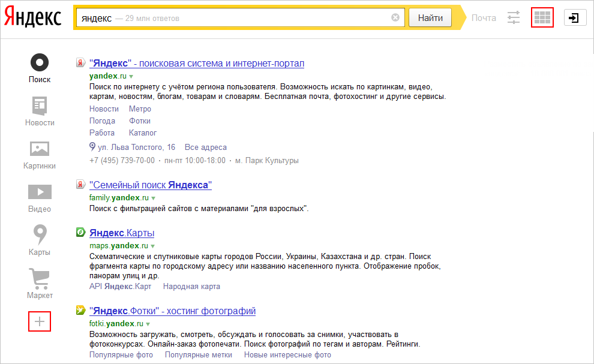This screenshot has width=594, height=364.
Task: Click the favicon beside Семейный поиск result
Action: click(x=80, y=185)
